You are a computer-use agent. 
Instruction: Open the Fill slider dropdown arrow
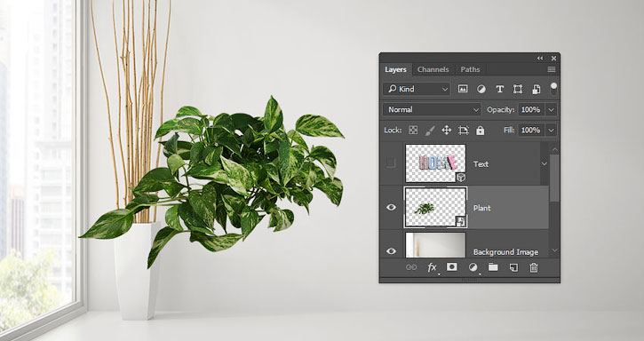pyautogui.click(x=552, y=131)
